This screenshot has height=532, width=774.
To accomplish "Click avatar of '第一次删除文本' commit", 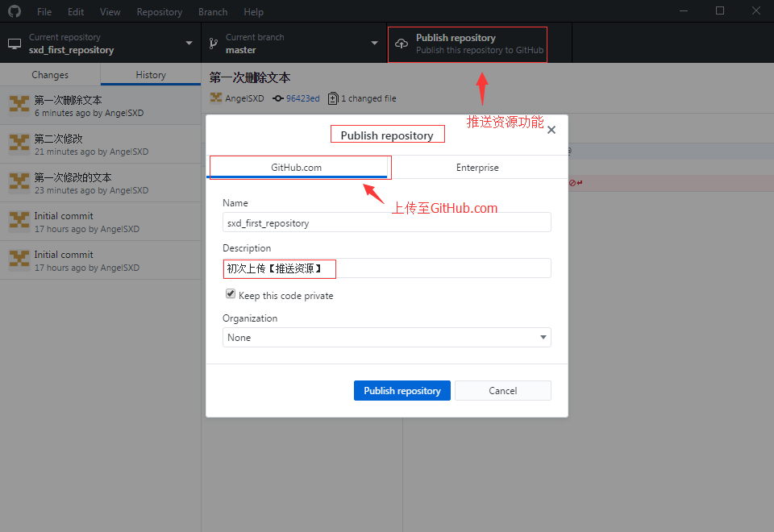I will point(19,105).
